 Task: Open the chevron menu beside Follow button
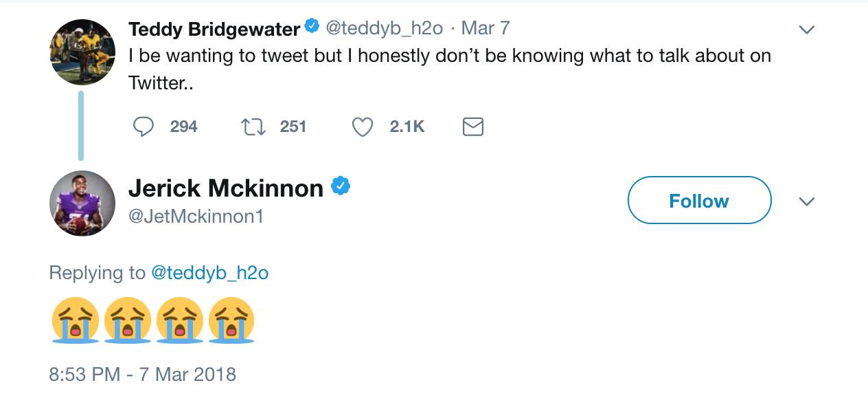(807, 201)
